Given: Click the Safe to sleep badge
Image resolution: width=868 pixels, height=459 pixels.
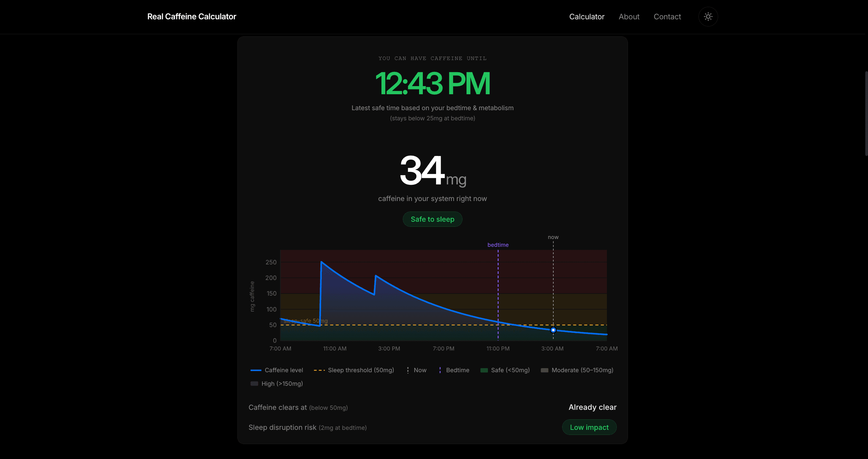Looking at the screenshot, I should point(432,219).
